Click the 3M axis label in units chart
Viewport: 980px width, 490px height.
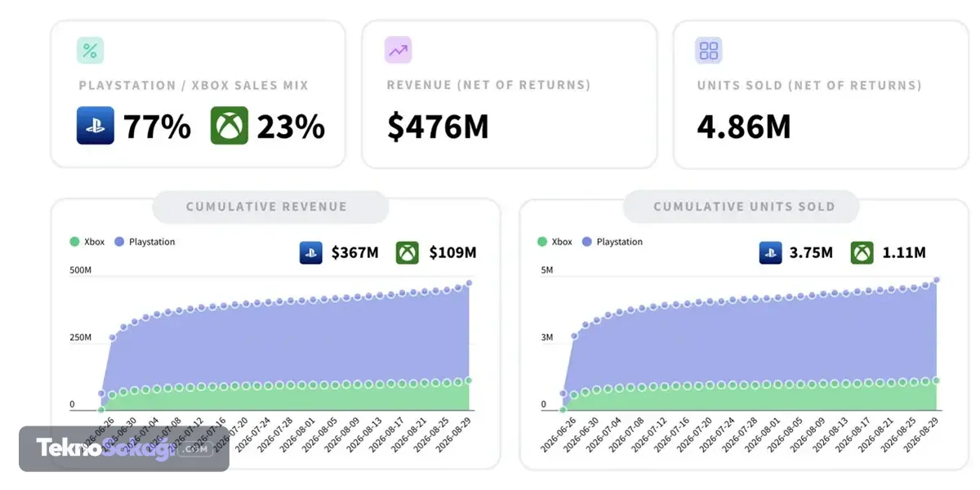pos(546,337)
